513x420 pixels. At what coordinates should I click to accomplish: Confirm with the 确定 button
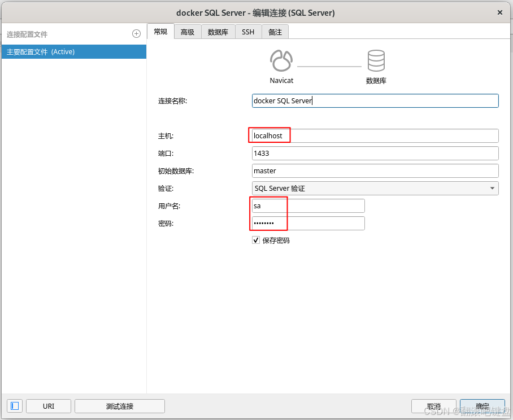point(482,406)
